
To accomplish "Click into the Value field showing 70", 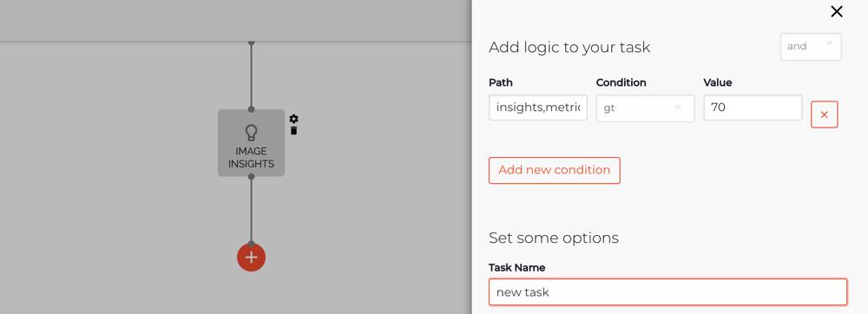I will 753,108.
